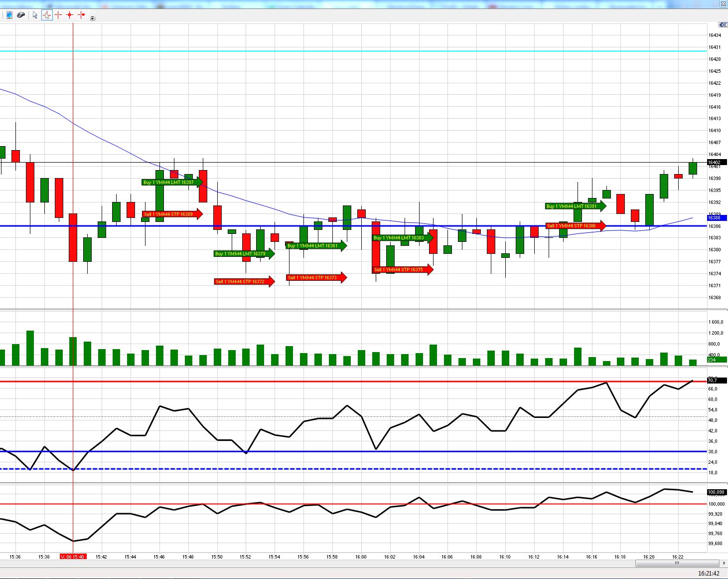
Task: Click the 70,7 oscillator value label
Action: coord(717,381)
